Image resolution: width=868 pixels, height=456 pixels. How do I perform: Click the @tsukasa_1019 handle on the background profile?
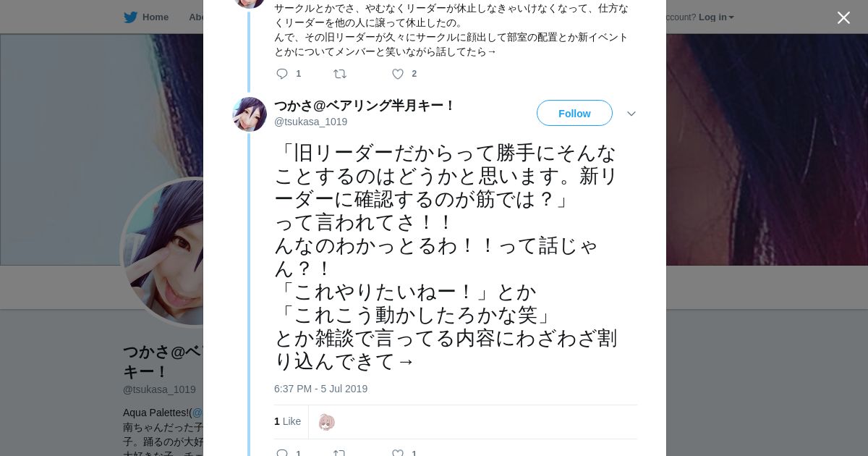tap(159, 389)
